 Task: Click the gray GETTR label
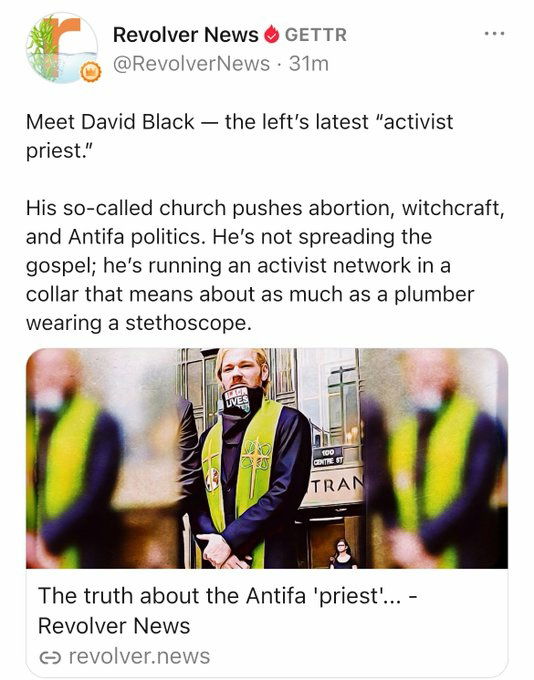(x=316, y=35)
